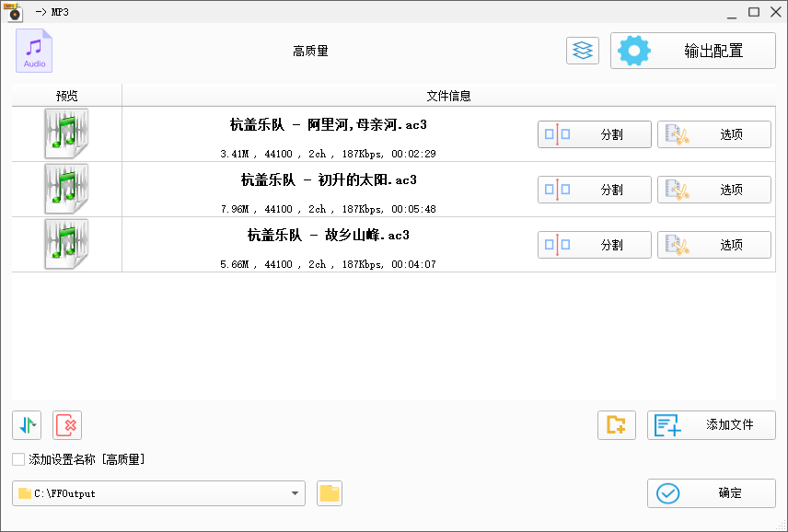Click the sort file order icon
This screenshot has width=788, height=532.
[26, 425]
